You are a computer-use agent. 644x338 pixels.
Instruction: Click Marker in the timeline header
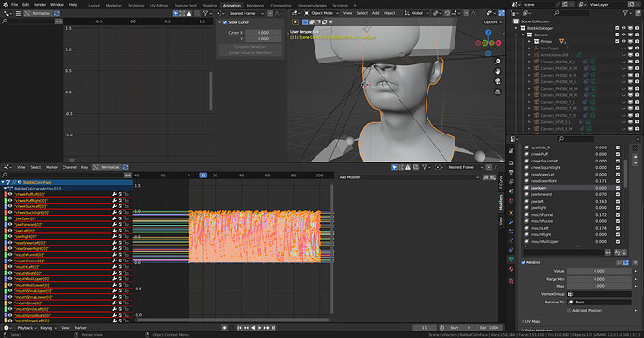pos(80,328)
